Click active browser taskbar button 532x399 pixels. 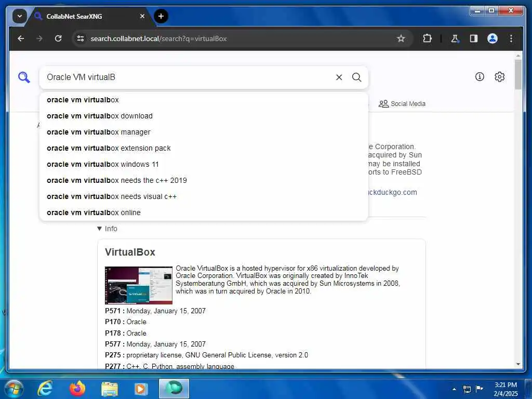click(174, 389)
